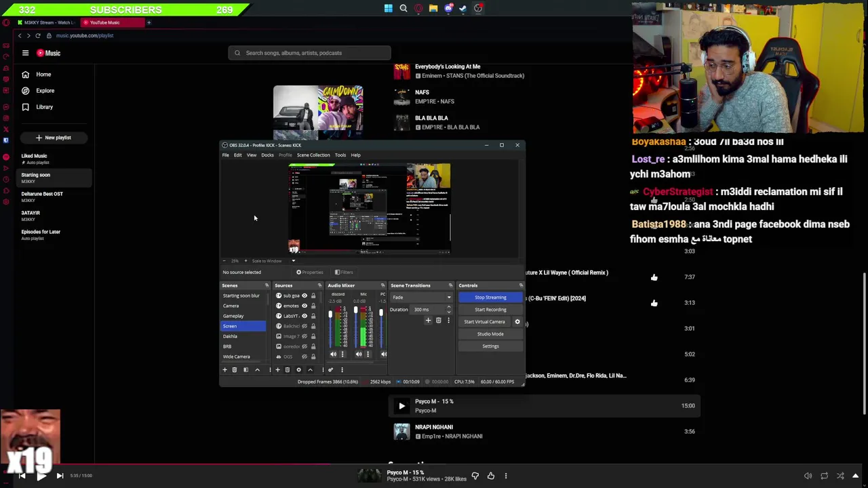Like the current YouTube Music song
868x488 pixels.
pyautogui.click(x=490, y=476)
